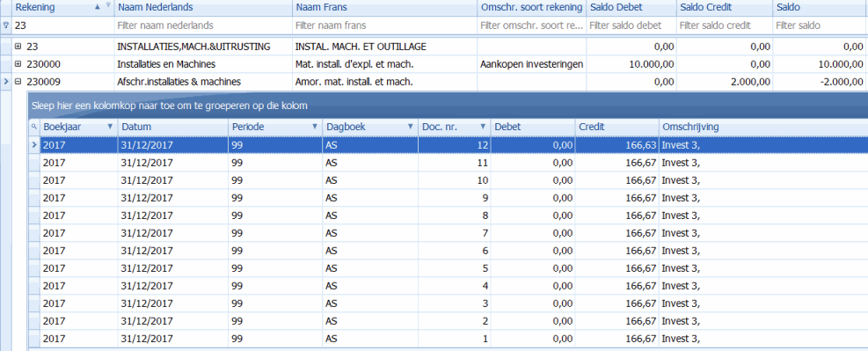
Task: Sort detail grid by Credit header
Action: (617, 127)
